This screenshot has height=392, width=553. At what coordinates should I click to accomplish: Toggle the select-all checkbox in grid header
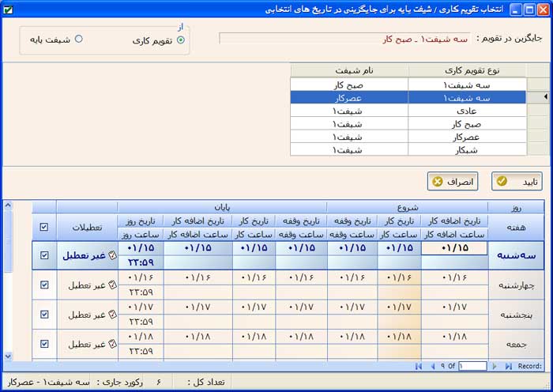pyautogui.click(x=43, y=227)
